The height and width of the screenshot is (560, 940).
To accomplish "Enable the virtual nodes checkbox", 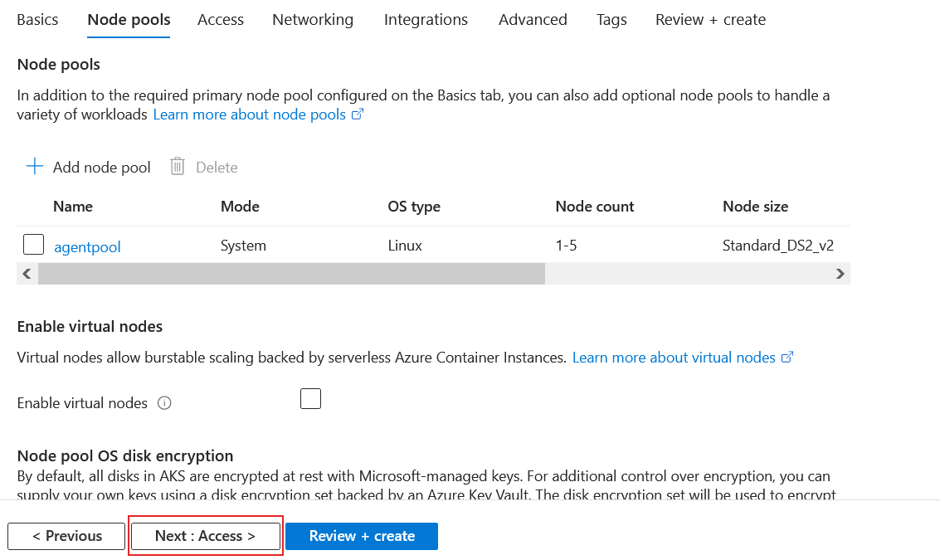I will (310, 399).
